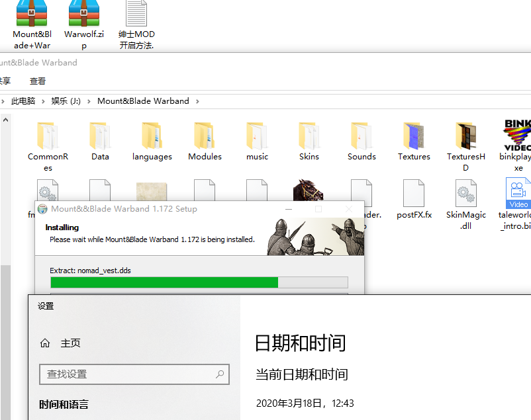Open the music folder
The width and height of the screenshot is (531, 420).
[257, 142]
